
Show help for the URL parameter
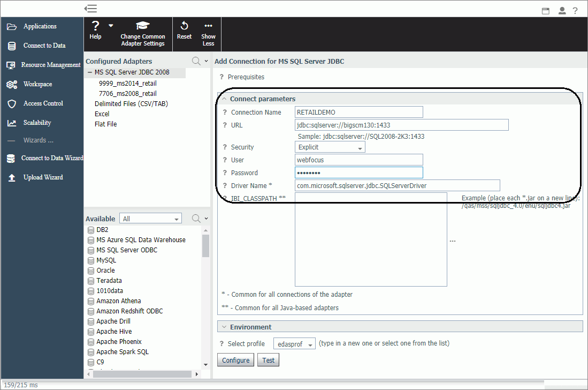coord(225,125)
